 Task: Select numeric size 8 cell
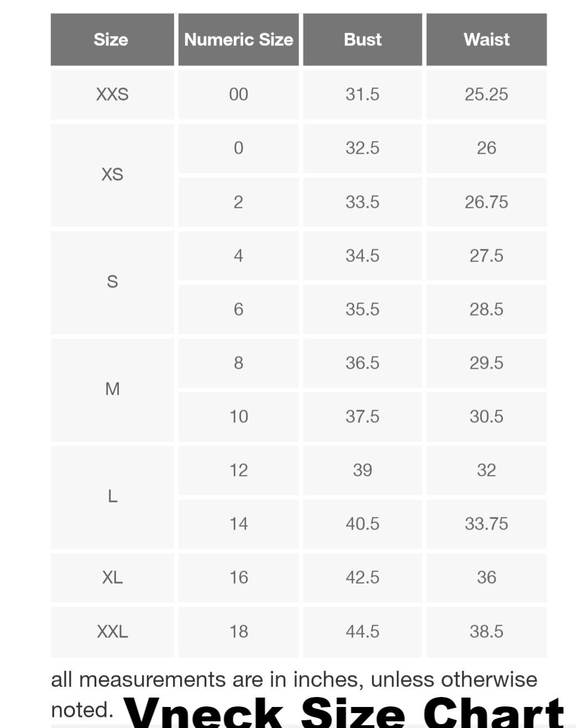click(x=238, y=363)
